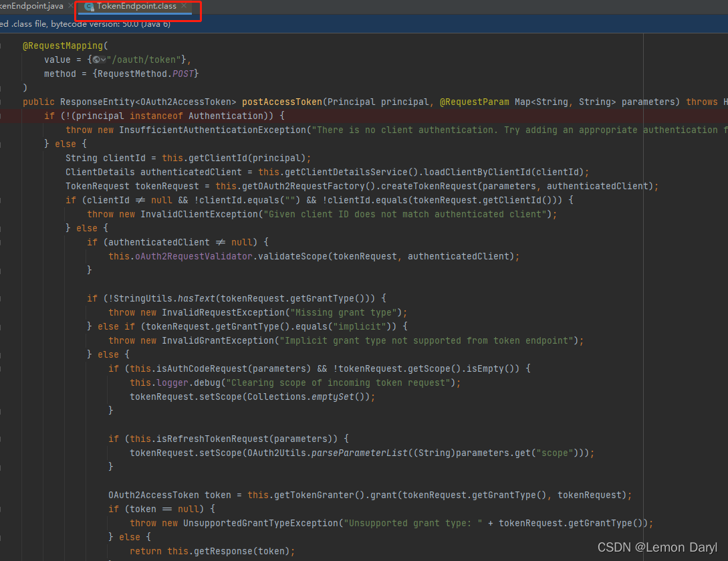The image size is (728, 561).
Task: Click the logger field in debug line
Action: (x=172, y=382)
